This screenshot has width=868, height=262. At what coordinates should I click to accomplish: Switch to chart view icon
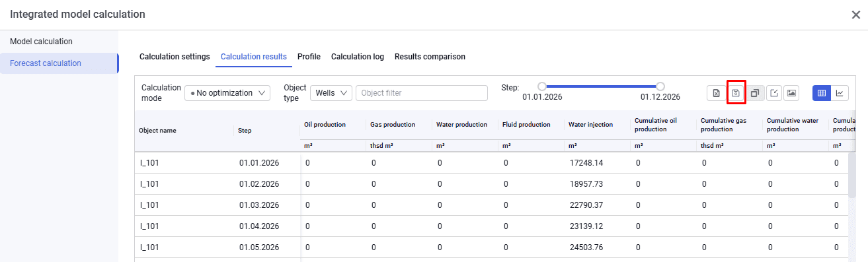[840, 93]
